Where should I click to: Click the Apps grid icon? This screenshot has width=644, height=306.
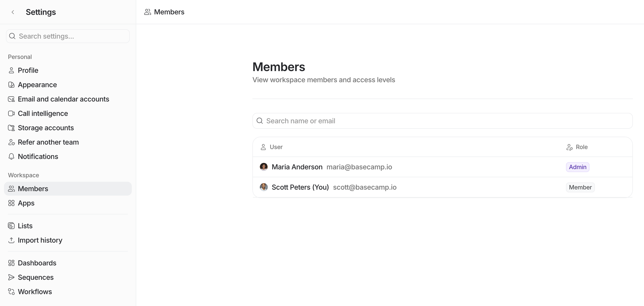[x=11, y=203]
